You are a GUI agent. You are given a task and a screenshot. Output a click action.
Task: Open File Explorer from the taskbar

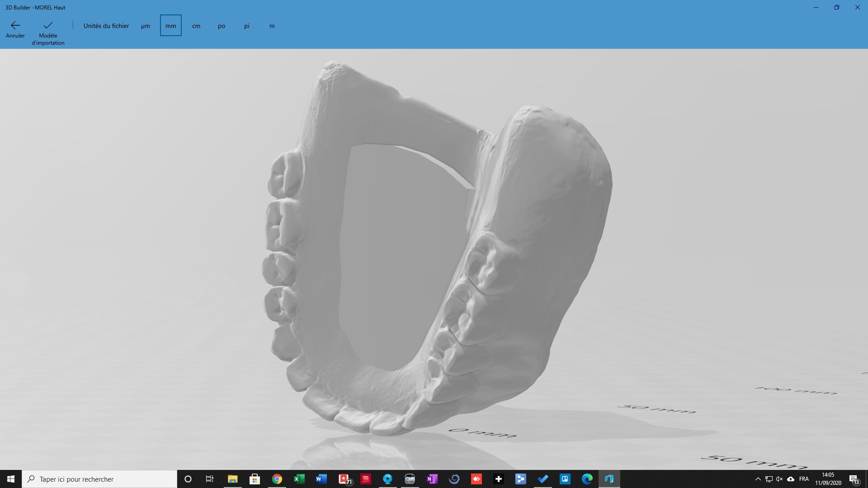click(x=232, y=479)
